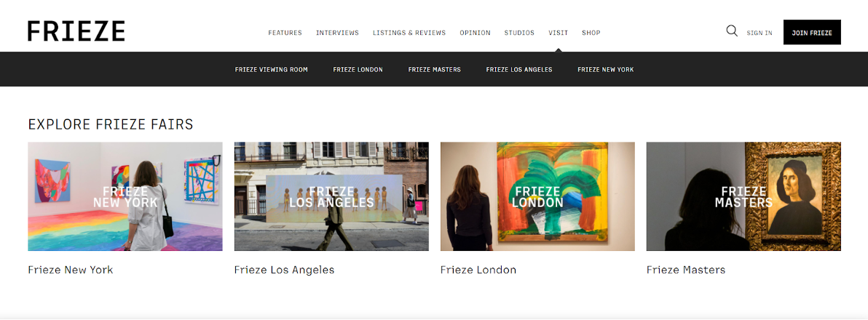Select the Frieze London painting thumbnail
This screenshot has width=868, height=320.
tap(537, 196)
